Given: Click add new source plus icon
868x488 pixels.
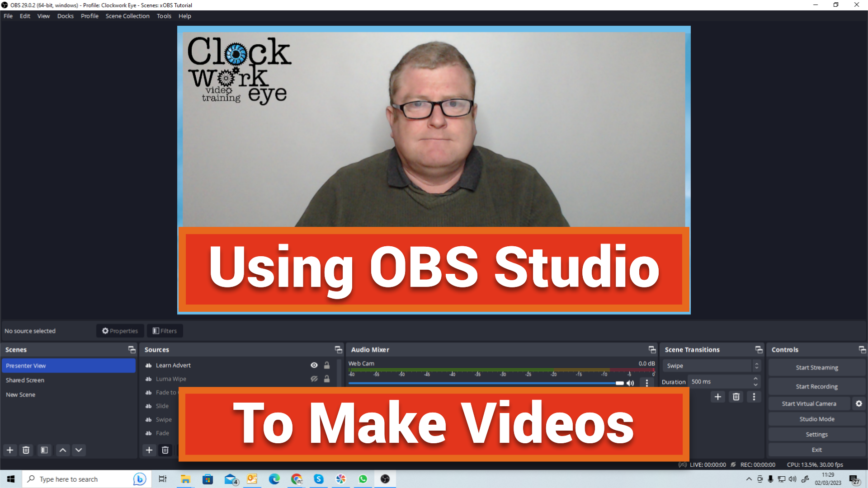Looking at the screenshot, I should pos(149,450).
